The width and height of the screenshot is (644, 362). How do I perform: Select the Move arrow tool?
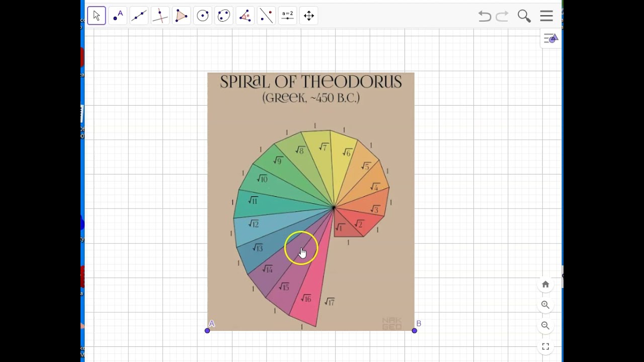point(97,16)
